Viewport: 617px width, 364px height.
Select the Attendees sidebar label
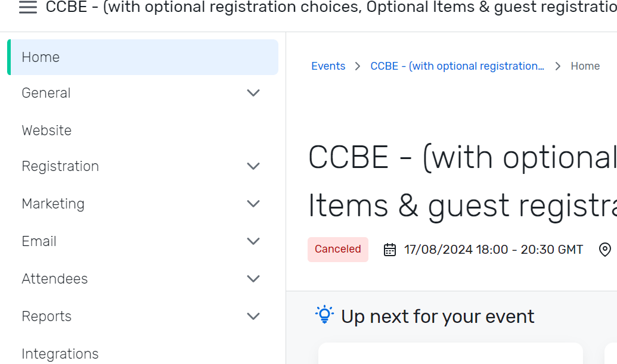54,278
